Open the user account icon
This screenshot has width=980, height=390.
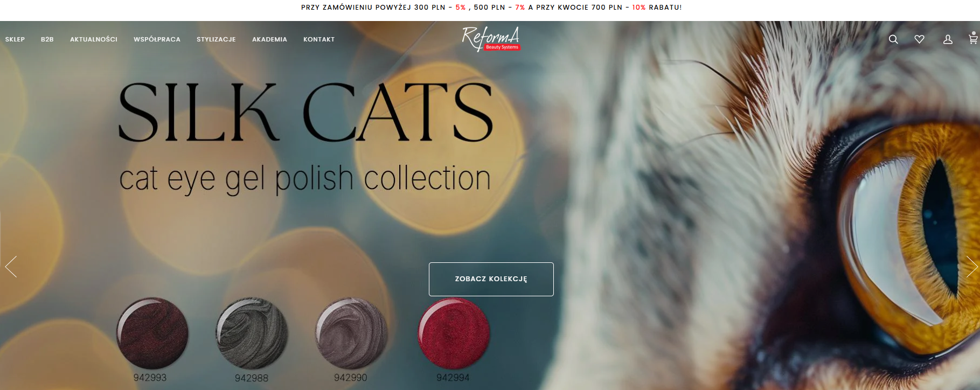(948, 39)
